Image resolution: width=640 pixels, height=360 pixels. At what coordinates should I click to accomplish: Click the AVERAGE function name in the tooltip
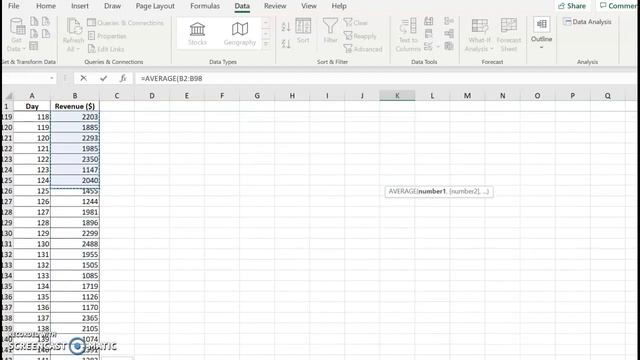coord(402,191)
